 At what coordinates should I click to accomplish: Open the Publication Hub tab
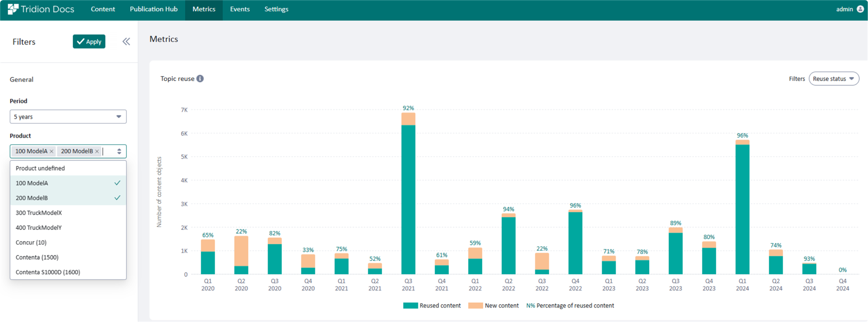pyautogui.click(x=153, y=9)
